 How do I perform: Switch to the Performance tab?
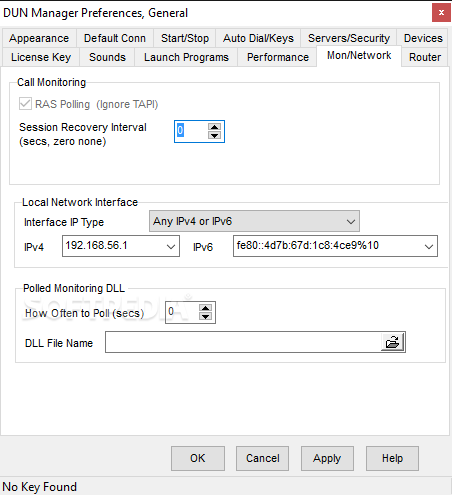(278, 57)
